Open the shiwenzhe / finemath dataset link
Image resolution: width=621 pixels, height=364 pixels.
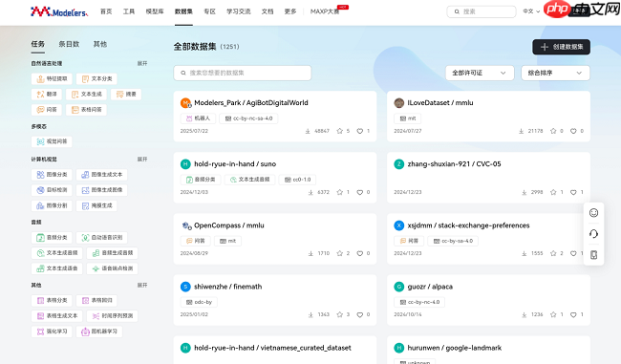tap(227, 287)
